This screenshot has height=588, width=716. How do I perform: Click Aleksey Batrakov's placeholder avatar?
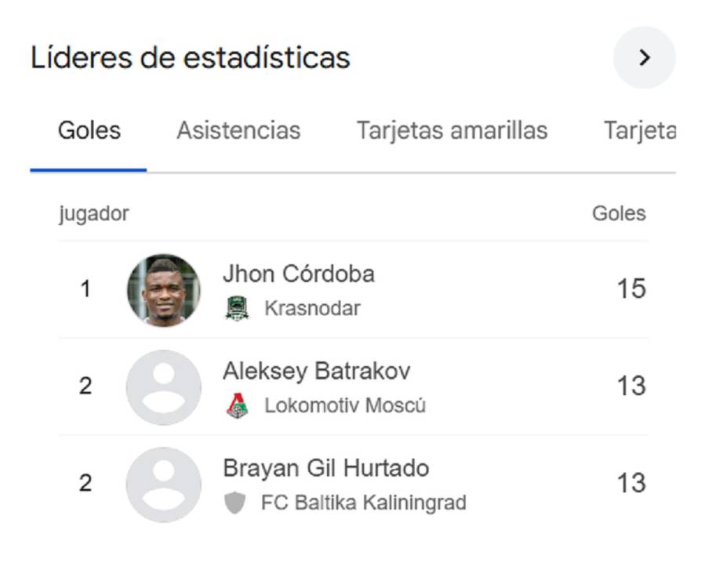162,387
